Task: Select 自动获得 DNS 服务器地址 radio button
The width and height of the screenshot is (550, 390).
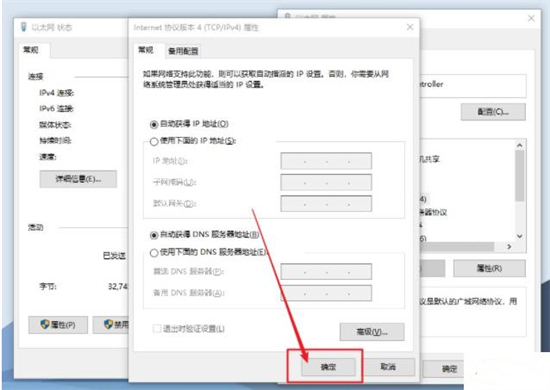Action: [x=154, y=235]
